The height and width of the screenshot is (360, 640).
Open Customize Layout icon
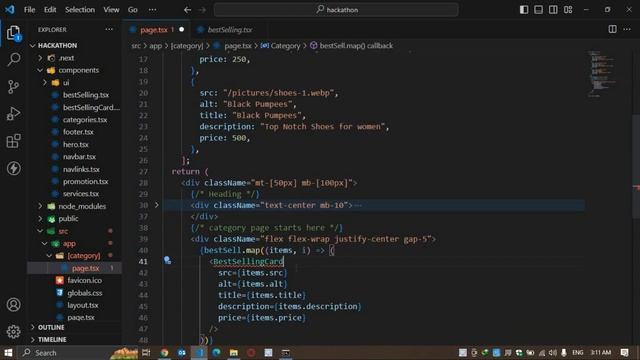568,9
